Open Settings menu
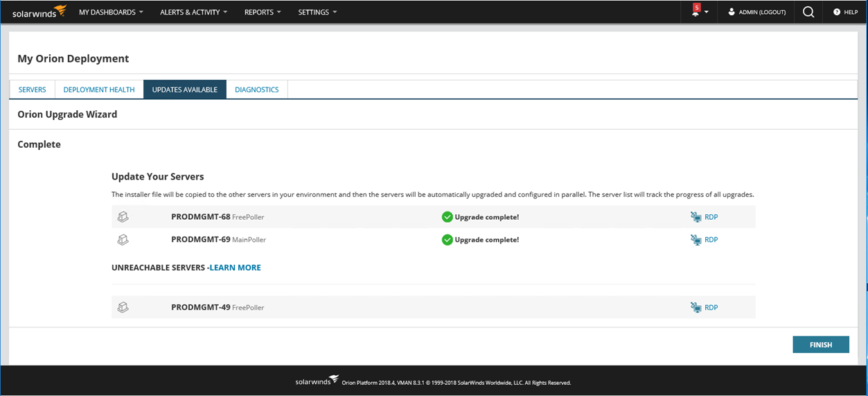868x396 pixels. point(317,12)
